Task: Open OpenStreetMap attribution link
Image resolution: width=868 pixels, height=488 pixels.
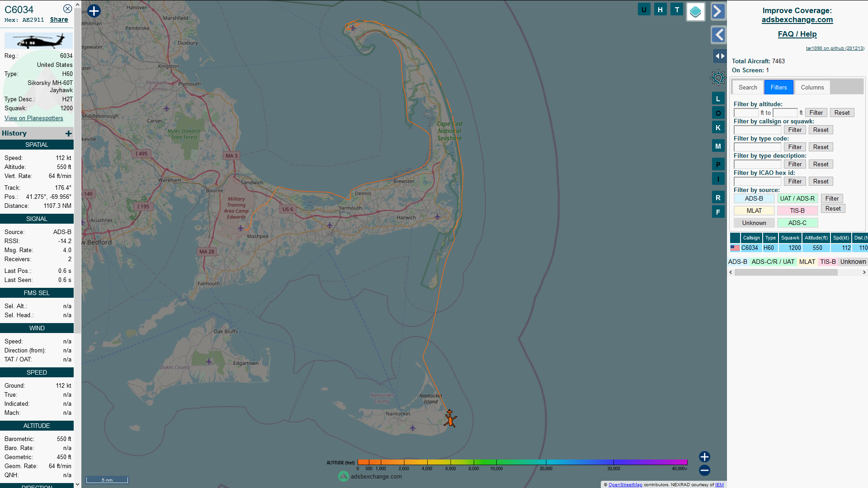Action: coord(625,485)
